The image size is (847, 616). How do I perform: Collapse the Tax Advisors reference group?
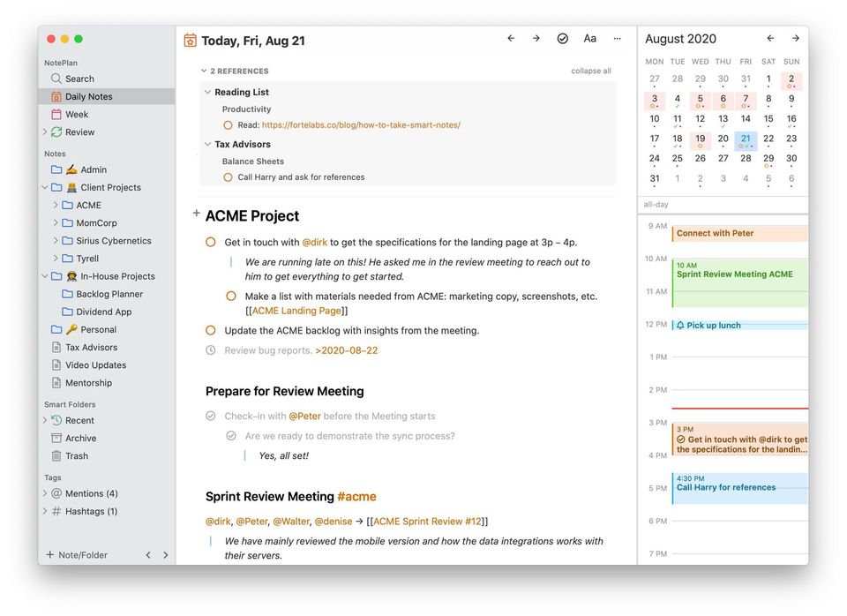click(207, 144)
